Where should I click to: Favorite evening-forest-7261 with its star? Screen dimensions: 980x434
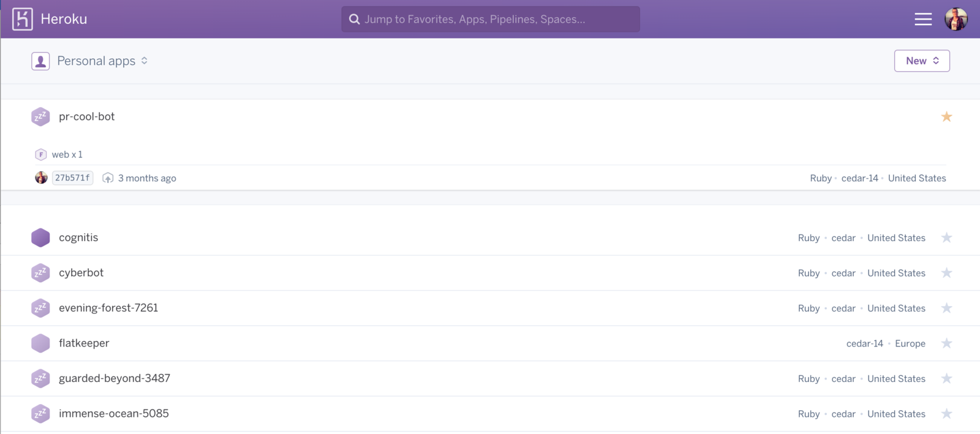[946, 308]
